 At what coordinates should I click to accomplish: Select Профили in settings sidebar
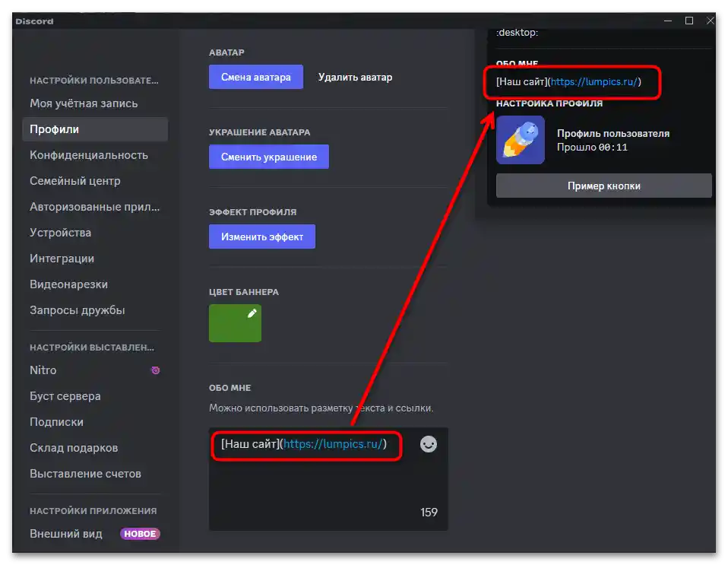[x=95, y=129]
